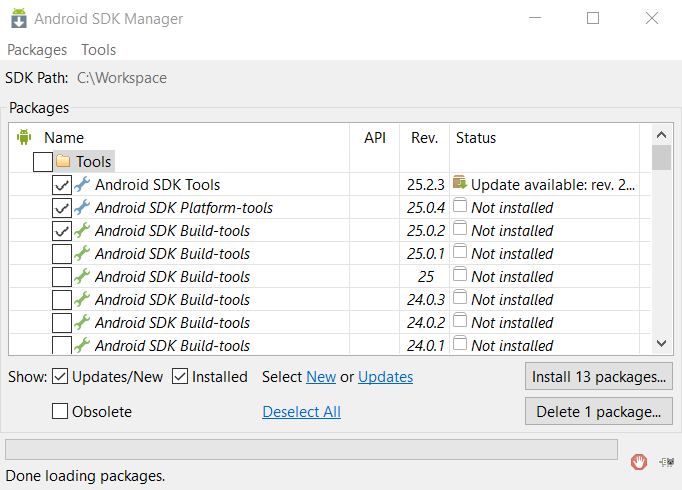Screen dimensions: 682x490
Task: Uncheck Android SDK Tools checkbox
Action: coord(62,185)
